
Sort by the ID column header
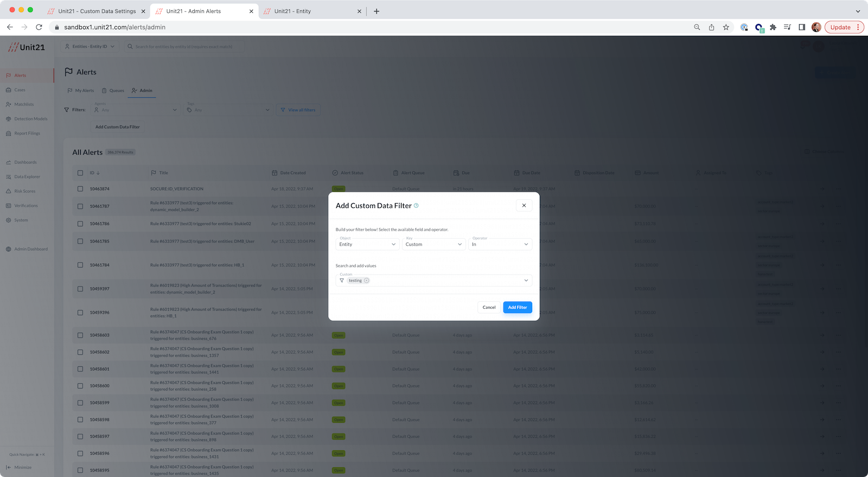[94, 173]
